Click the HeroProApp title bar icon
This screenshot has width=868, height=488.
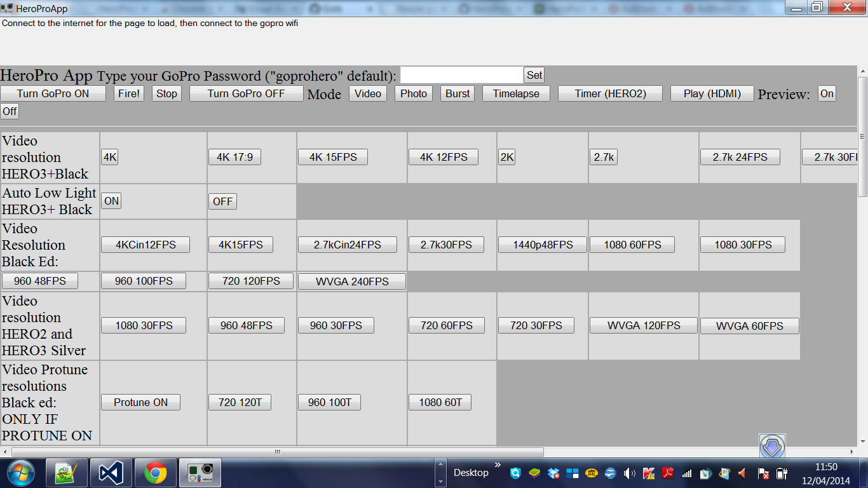[x=7, y=9]
